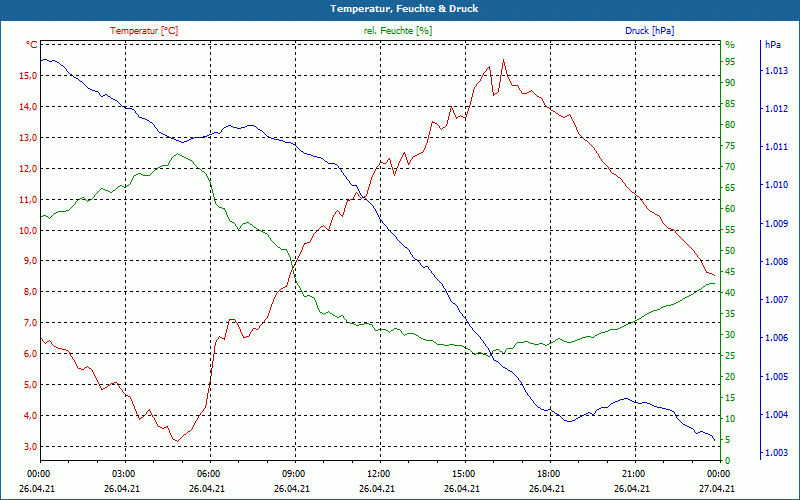800x500 pixels.
Task: Click the red 'Temperatur [°C]' legend label
Action: (x=144, y=31)
